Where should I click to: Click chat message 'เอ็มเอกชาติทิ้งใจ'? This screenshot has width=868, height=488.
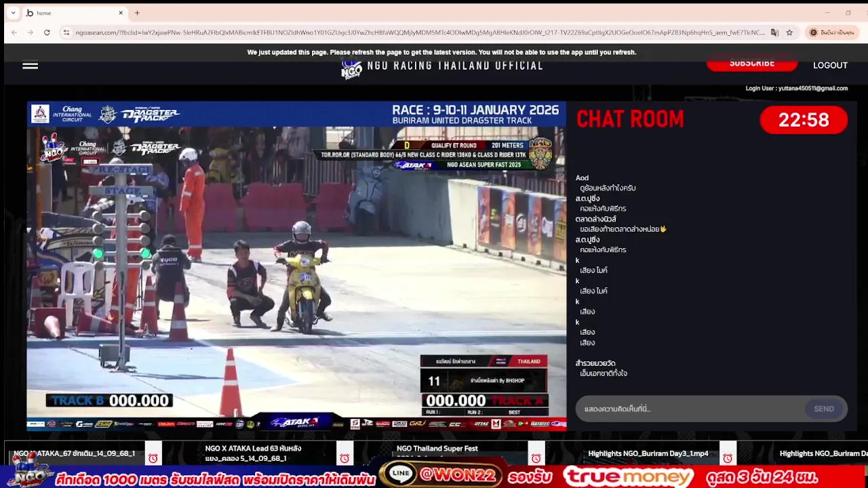[604, 373]
